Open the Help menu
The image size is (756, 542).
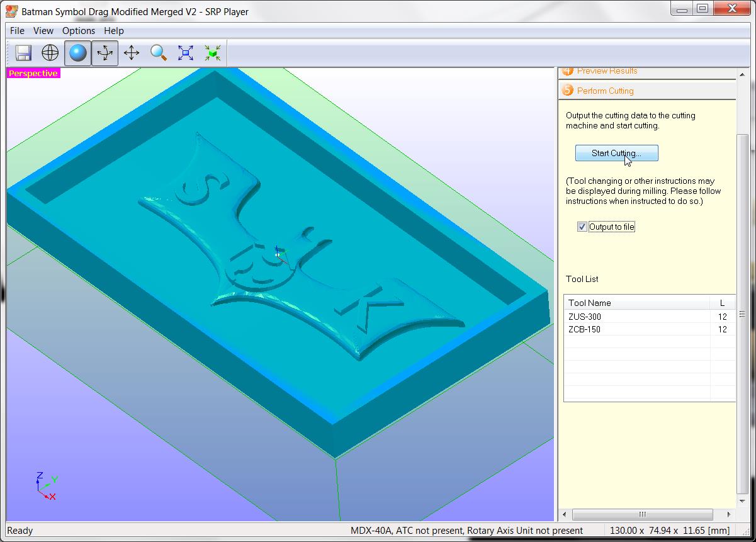tap(114, 30)
